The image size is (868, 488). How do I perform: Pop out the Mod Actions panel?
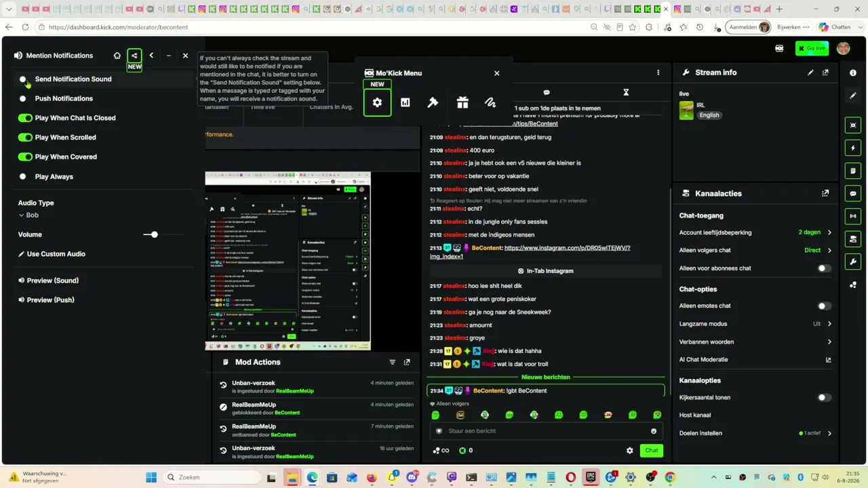407,363
